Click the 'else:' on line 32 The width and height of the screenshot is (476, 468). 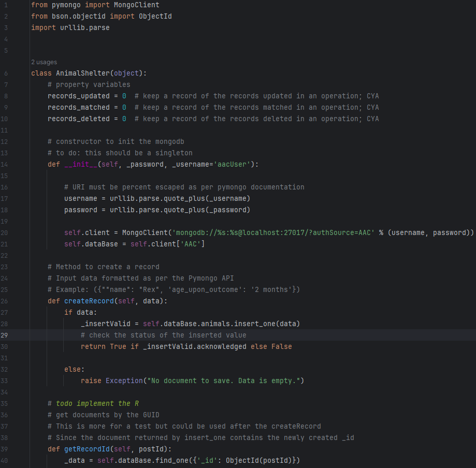click(x=74, y=369)
